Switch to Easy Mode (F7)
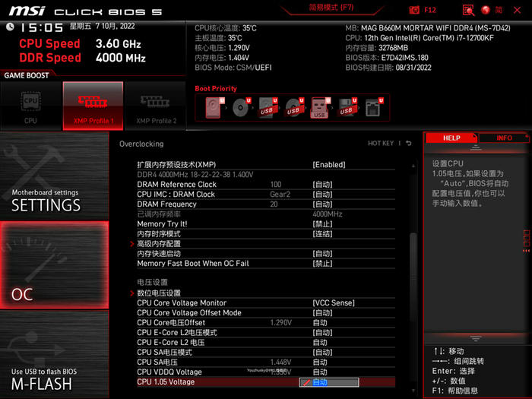Image resolution: width=532 pixels, height=399 pixels. 331,8
